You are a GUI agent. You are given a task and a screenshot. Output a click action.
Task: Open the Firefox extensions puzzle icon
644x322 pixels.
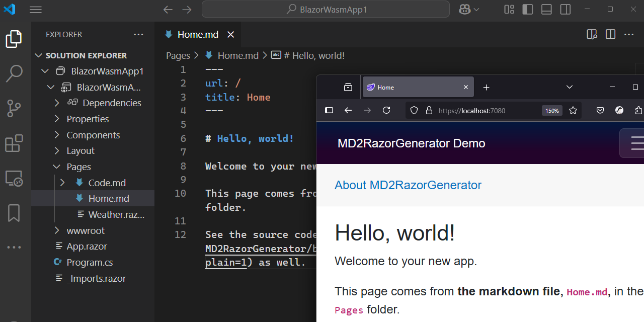click(x=638, y=111)
